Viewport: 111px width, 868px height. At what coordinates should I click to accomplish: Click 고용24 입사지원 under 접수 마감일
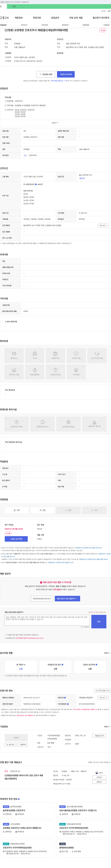click(x=16, y=539)
